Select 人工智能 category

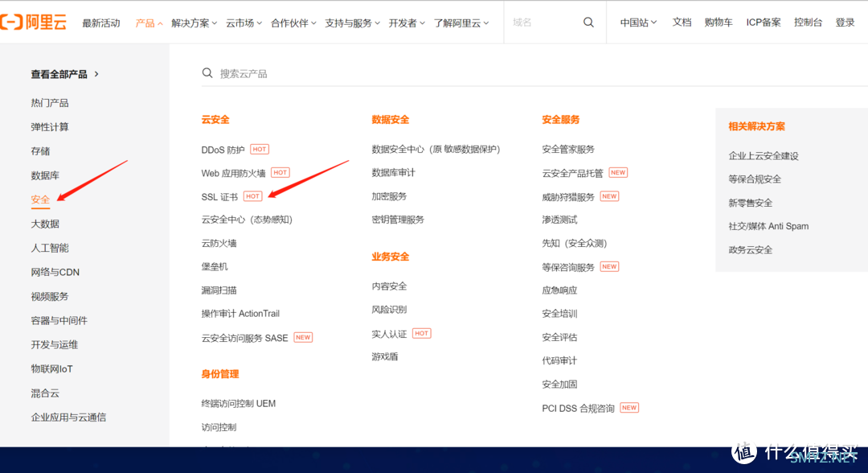tap(50, 248)
